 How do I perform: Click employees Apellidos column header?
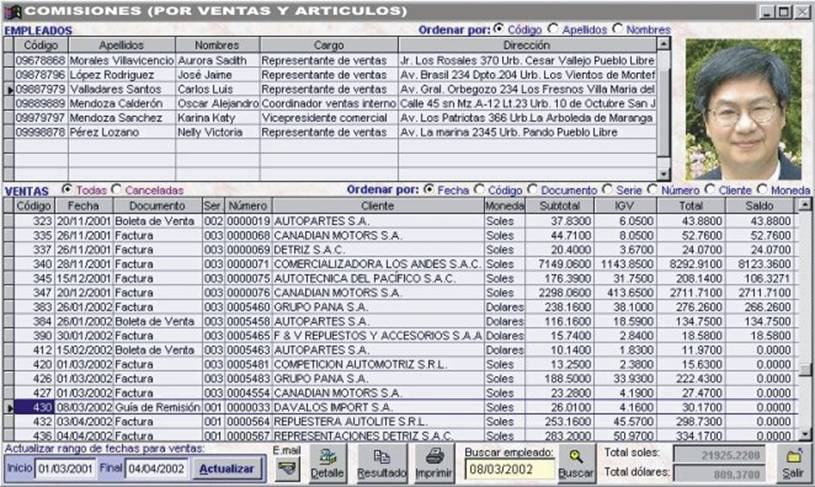122,45
